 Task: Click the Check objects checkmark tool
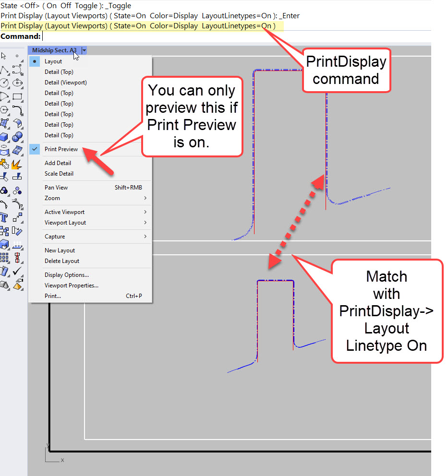[17, 271]
